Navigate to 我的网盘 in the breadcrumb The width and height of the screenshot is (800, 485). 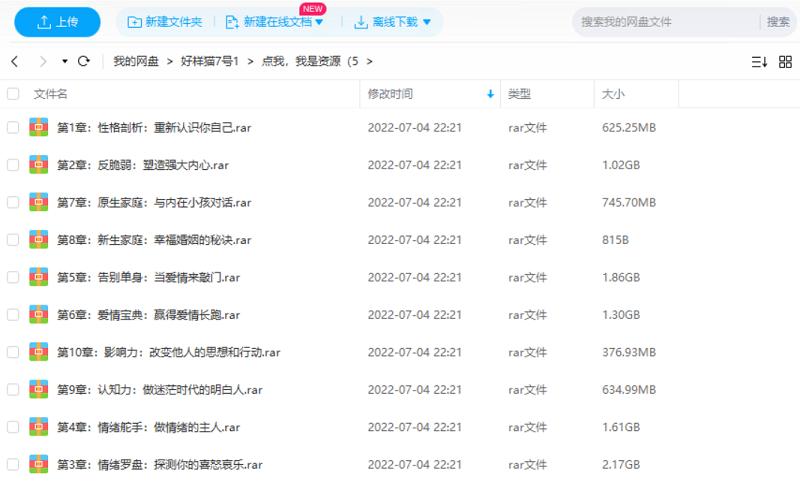point(137,61)
